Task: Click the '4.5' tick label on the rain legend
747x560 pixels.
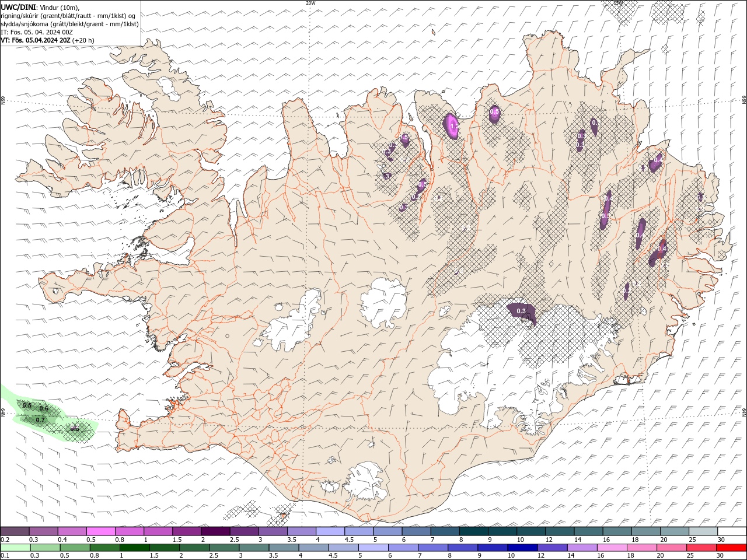Action: [333, 556]
